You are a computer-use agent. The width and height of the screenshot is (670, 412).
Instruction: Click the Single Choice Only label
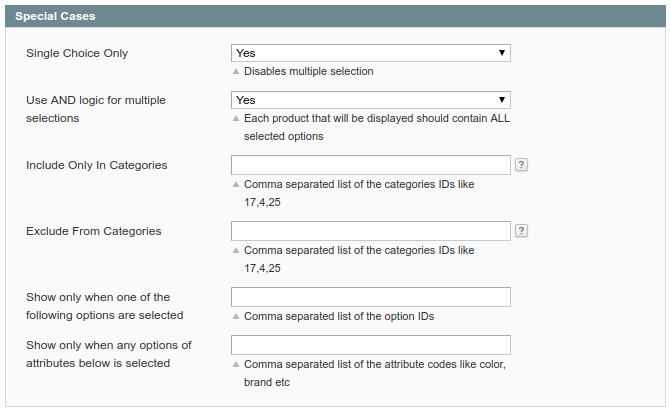click(x=77, y=53)
